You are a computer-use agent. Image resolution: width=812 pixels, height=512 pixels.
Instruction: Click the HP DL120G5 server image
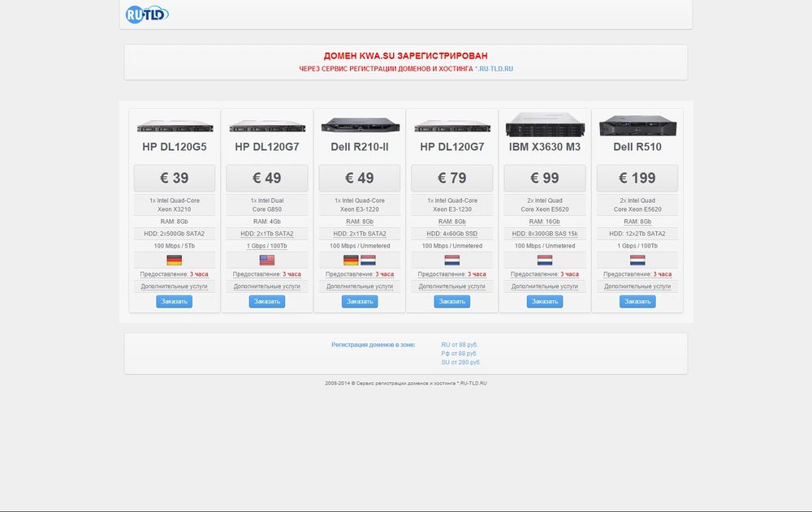pyautogui.click(x=175, y=126)
